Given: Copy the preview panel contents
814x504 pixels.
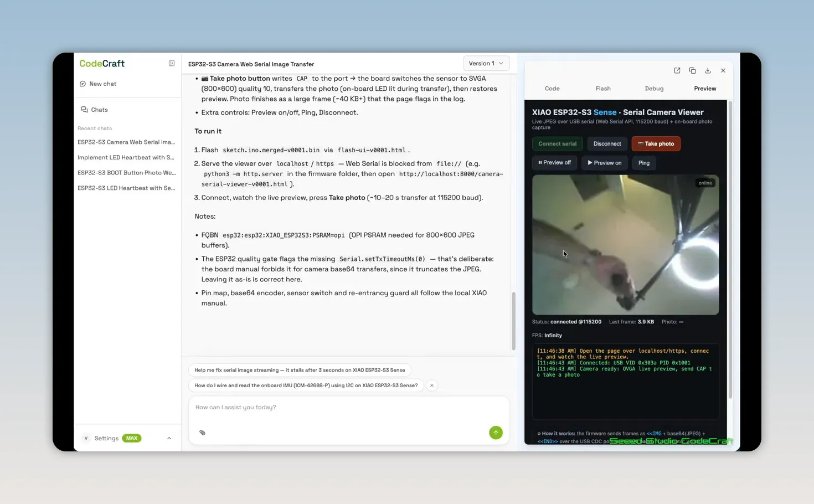Looking at the screenshot, I should 692,71.
